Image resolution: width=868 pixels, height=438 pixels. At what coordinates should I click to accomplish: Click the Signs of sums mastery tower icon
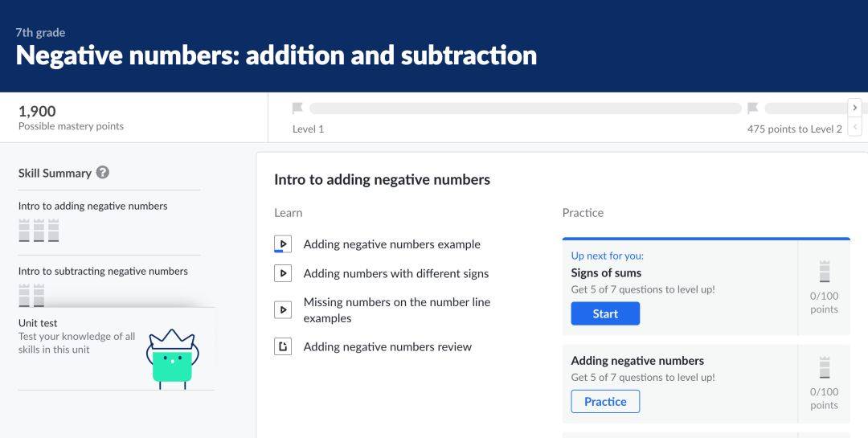825,272
